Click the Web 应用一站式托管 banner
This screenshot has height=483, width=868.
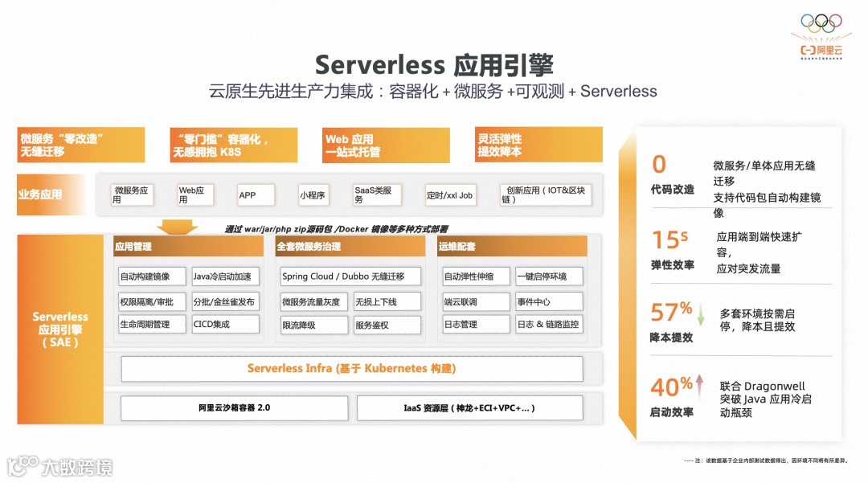[386, 145]
